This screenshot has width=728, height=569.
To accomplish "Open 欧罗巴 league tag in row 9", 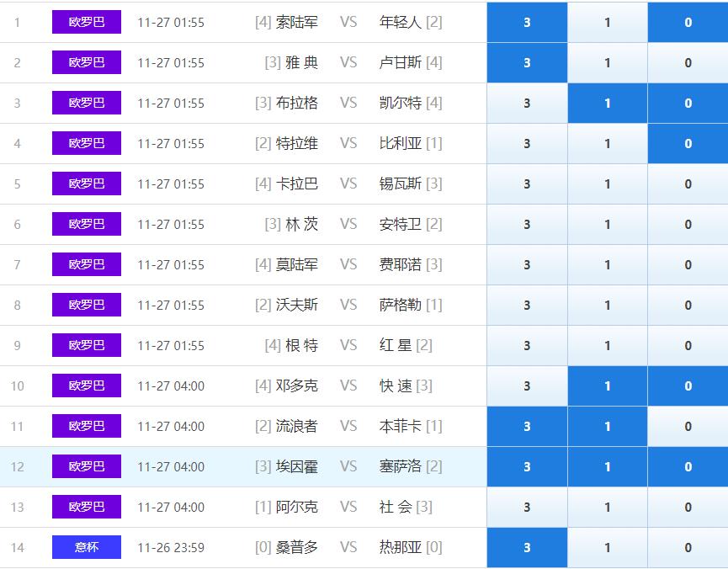I will pyautogui.click(x=87, y=345).
